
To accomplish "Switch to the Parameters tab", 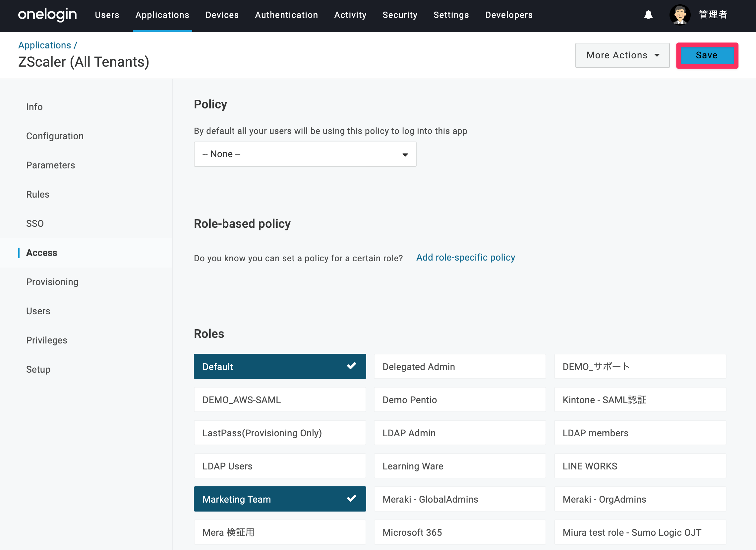I will [x=51, y=165].
